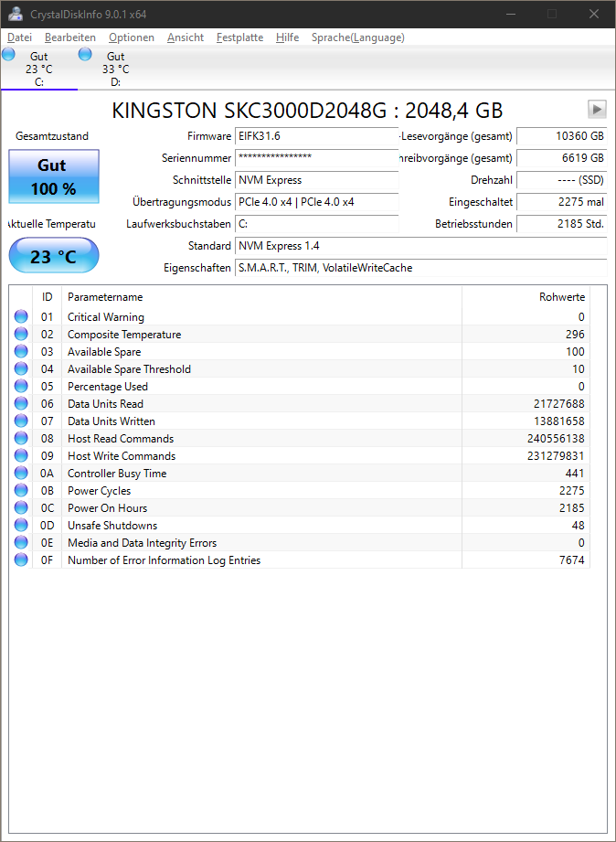Screen dimensions: 616x842
Task: Open the Festplatte menu
Action: point(240,37)
